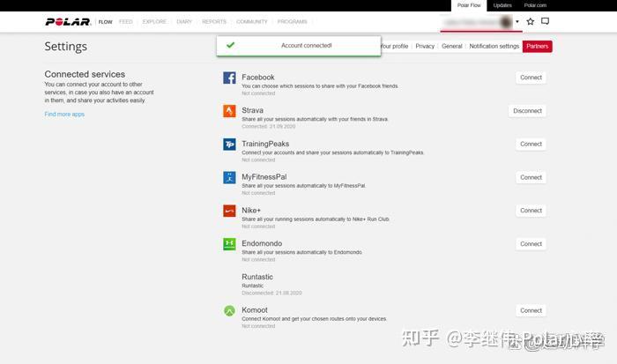Image resolution: width=617 pixels, height=364 pixels.
Task: Connect the Endomondo account
Action: point(531,244)
